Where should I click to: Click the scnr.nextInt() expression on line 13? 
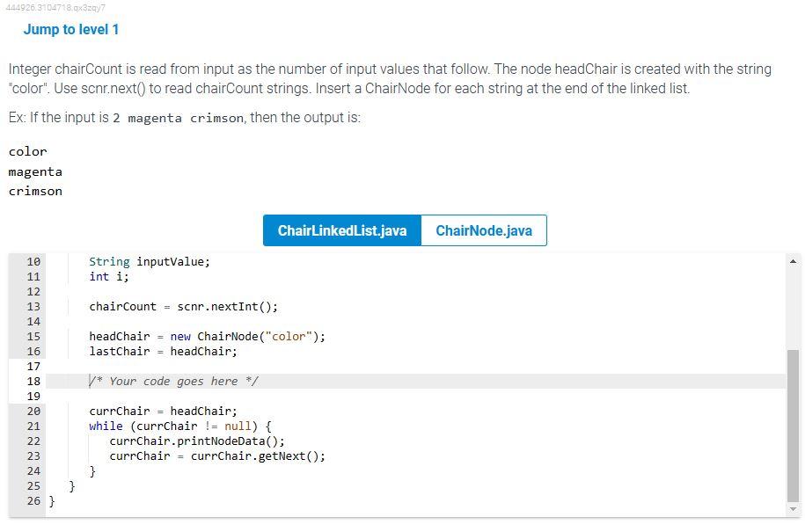226,306
